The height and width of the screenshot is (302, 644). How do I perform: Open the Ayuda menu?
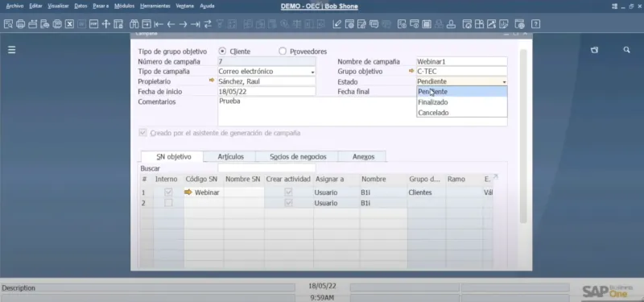click(x=207, y=6)
